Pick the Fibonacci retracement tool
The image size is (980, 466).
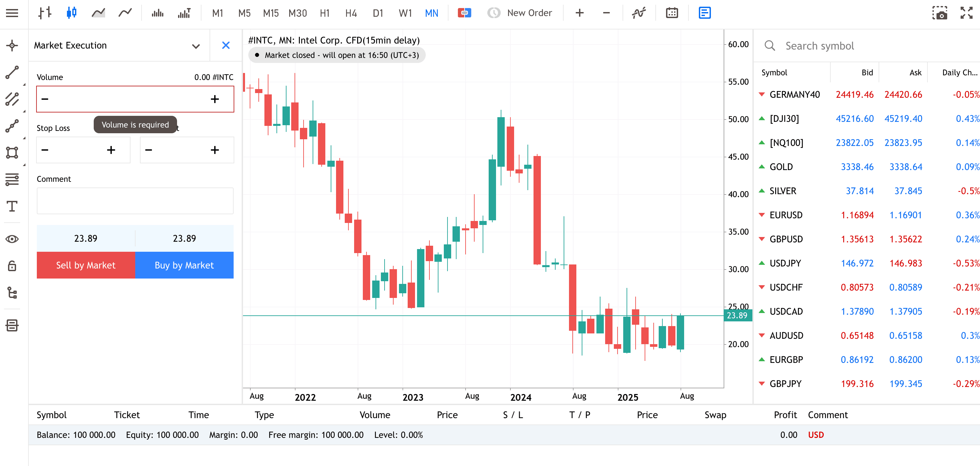(x=12, y=179)
